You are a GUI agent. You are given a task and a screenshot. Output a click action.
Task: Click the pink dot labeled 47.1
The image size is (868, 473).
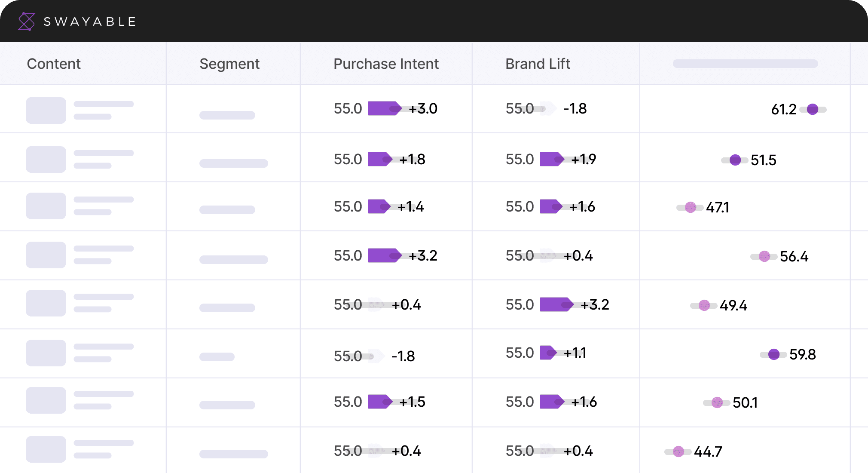(691, 207)
